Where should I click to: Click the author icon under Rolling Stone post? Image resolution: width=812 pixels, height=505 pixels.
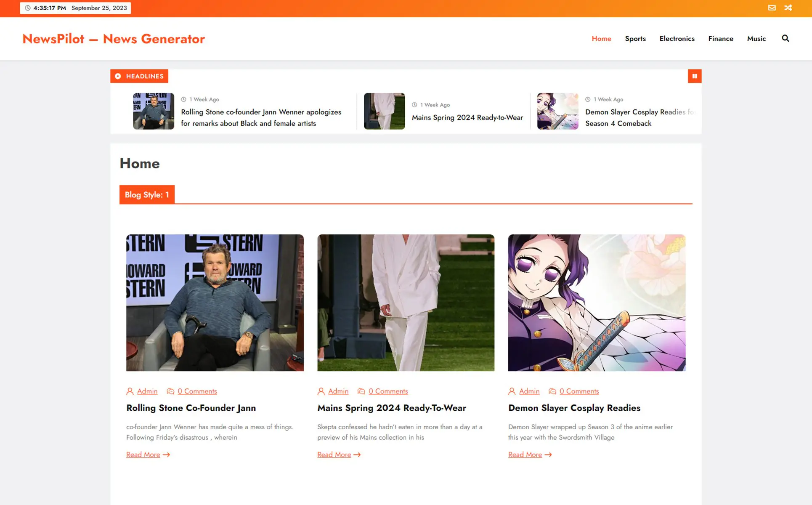click(130, 391)
